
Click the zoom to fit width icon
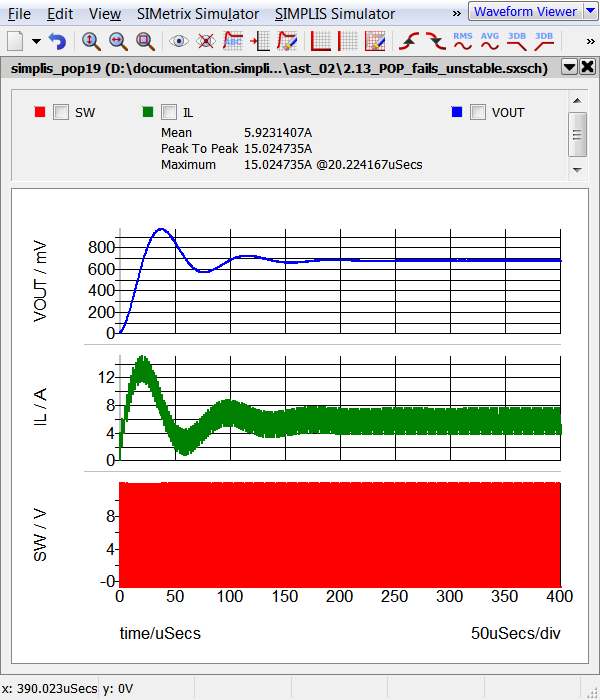tap(118, 41)
